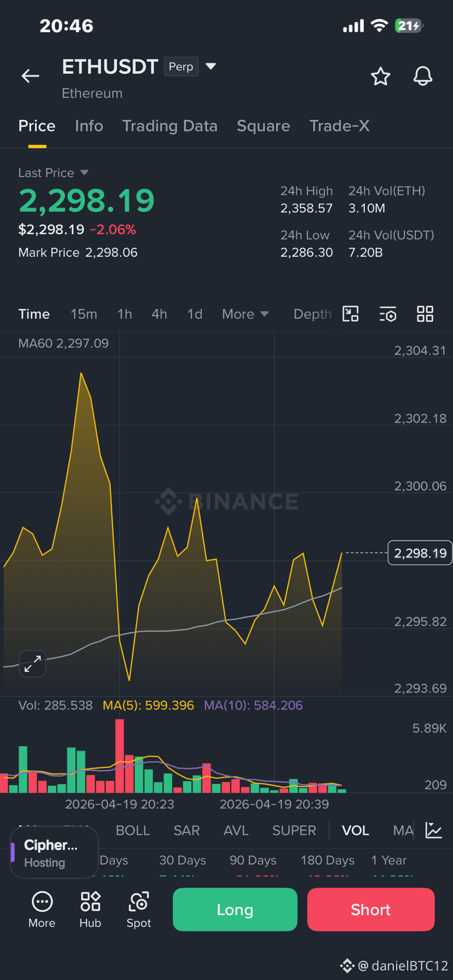Tap the Perp contract badge
Image resolution: width=453 pixels, height=980 pixels.
(x=181, y=67)
